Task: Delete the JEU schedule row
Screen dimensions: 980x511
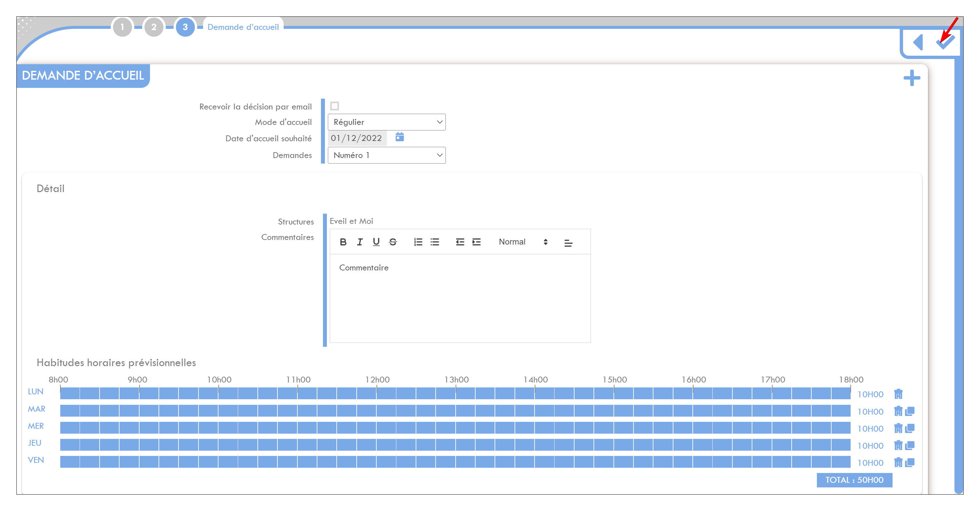Action: [898, 445]
